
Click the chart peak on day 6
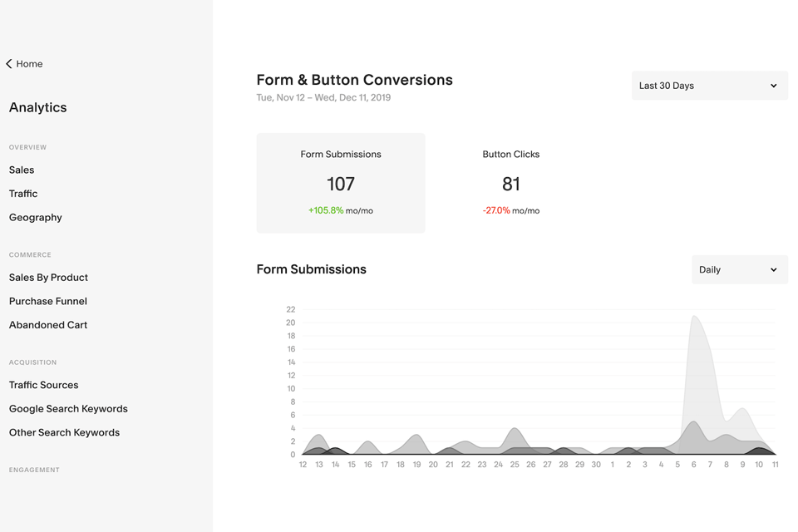(x=694, y=317)
